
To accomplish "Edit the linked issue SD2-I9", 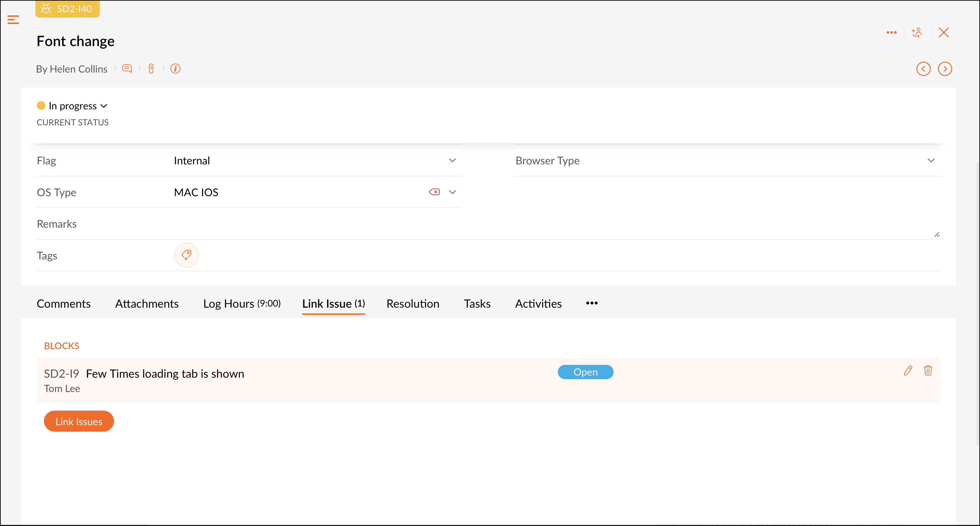I will pyautogui.click(x=908, y=371).
